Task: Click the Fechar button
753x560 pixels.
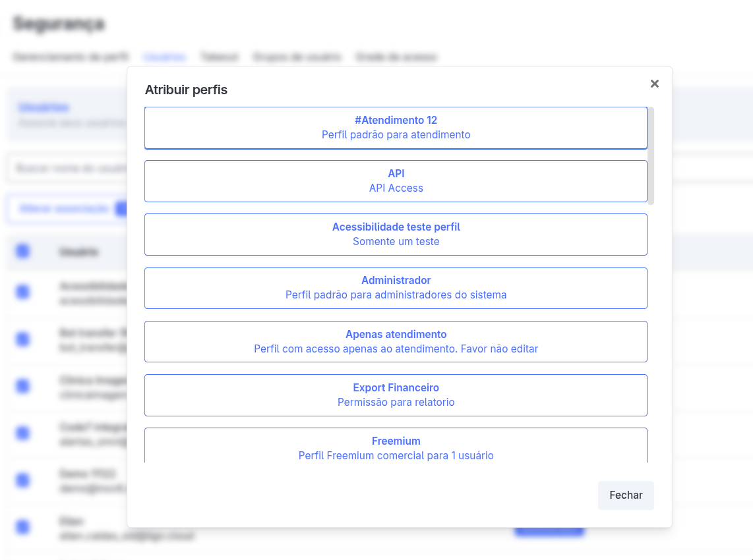Action: [625, 495]
